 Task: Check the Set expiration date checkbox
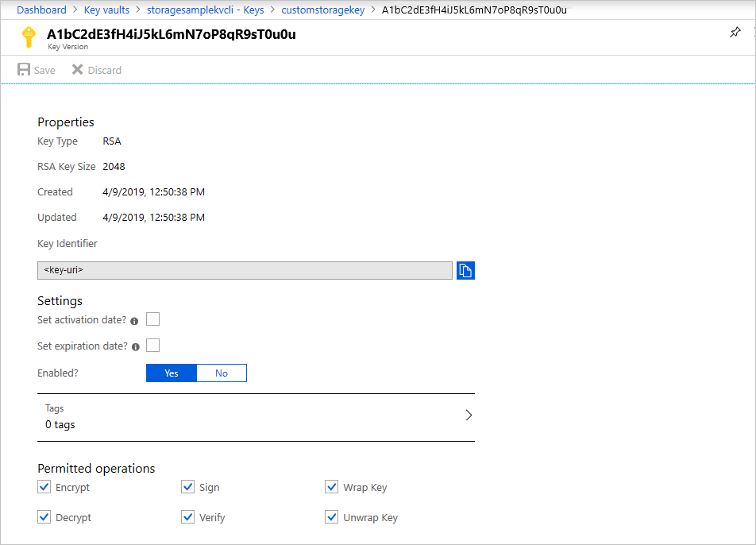click(x=152, y=345)
